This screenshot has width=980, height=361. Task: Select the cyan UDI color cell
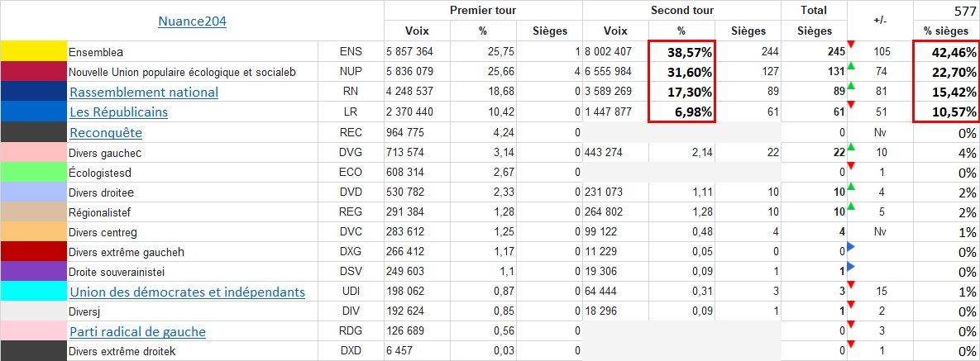34,292
